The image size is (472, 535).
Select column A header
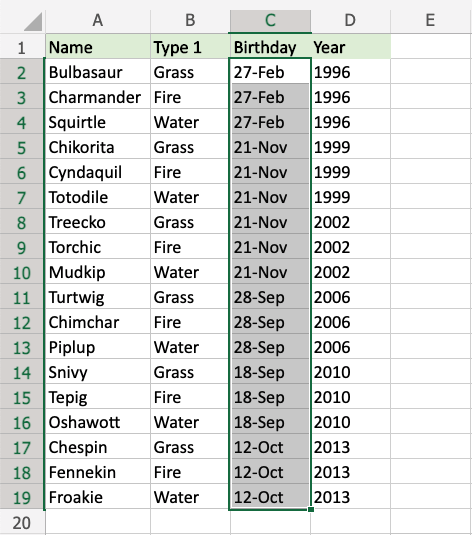(x=98, y=20)
